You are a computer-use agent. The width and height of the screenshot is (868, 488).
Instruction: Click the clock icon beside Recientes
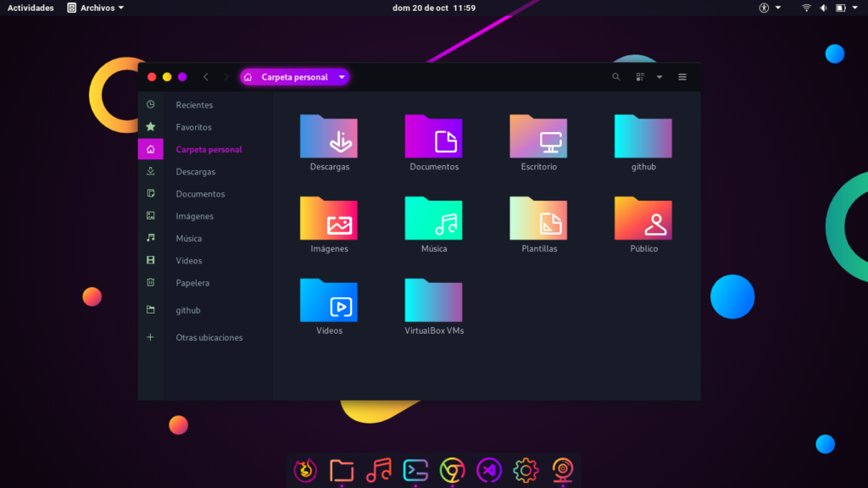151,104
